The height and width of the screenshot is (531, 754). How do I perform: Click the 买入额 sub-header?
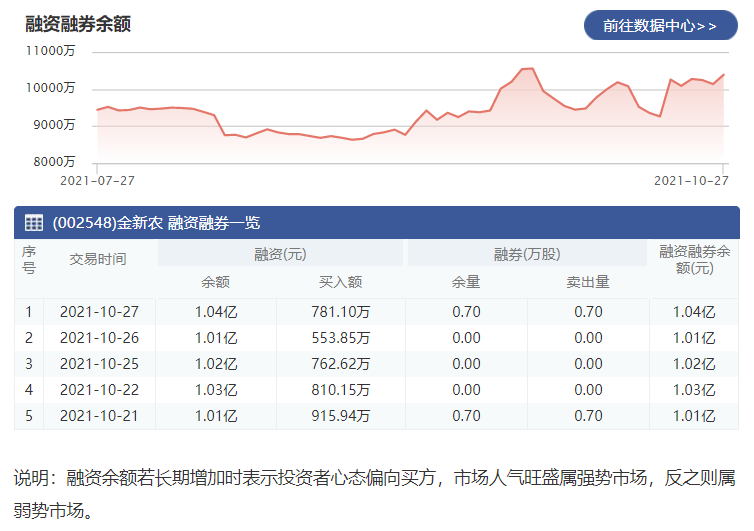[x=340, y=282]
